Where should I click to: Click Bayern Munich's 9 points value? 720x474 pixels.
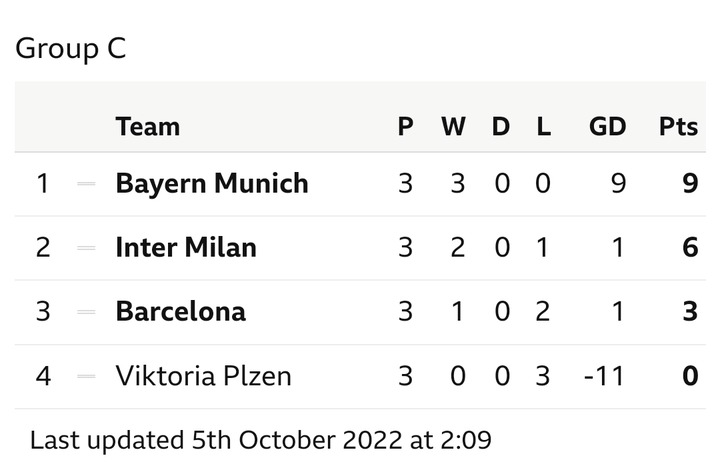tap(690, 183)
